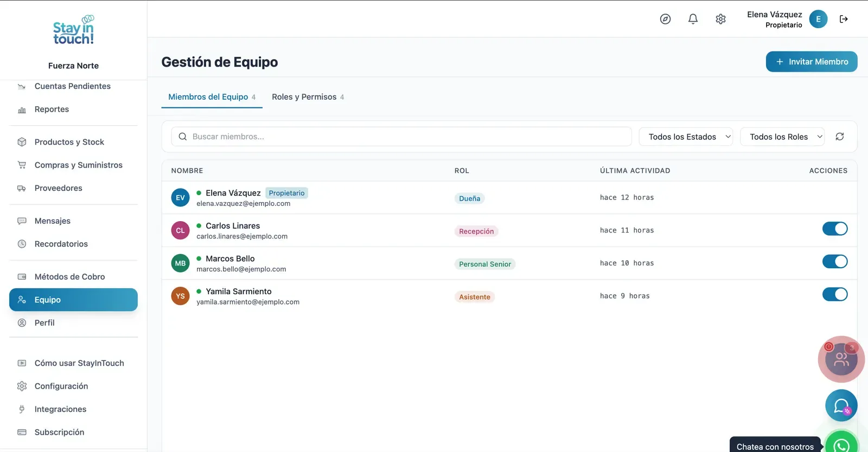
Task: Go to Recordatorios
Action: 73,244
